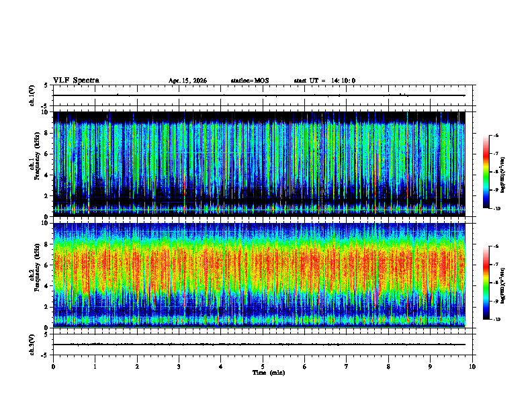Select the ch.1 "Frequency (kHz)" axis label
Screen dimensions: 532x411
tap(38, 155)
